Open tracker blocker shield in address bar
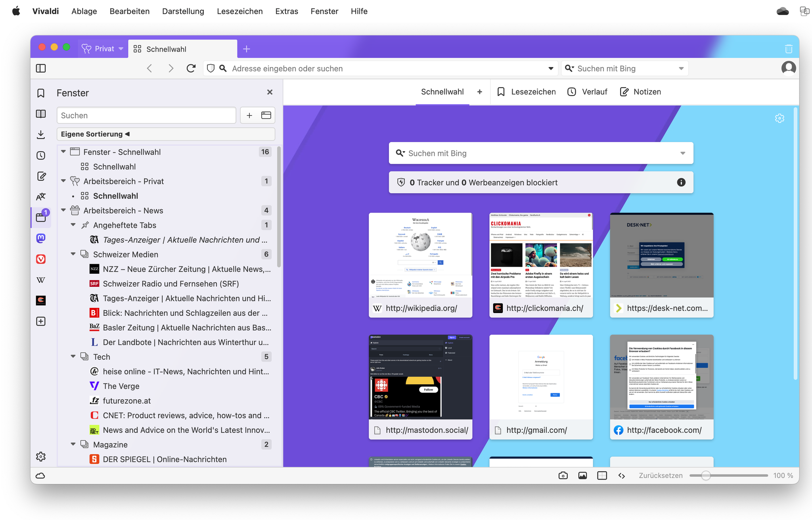This screenshot has height=520, width=812. (211, 69)
